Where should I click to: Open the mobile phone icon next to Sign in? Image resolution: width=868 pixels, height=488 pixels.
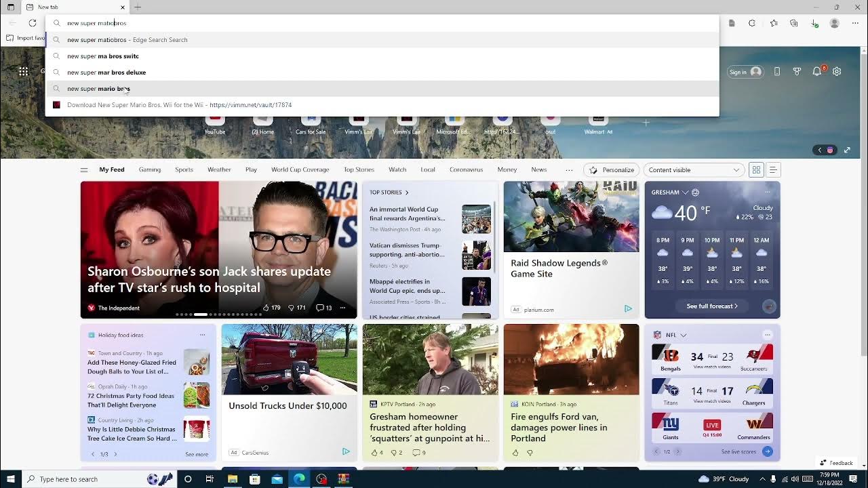point(777,72)
